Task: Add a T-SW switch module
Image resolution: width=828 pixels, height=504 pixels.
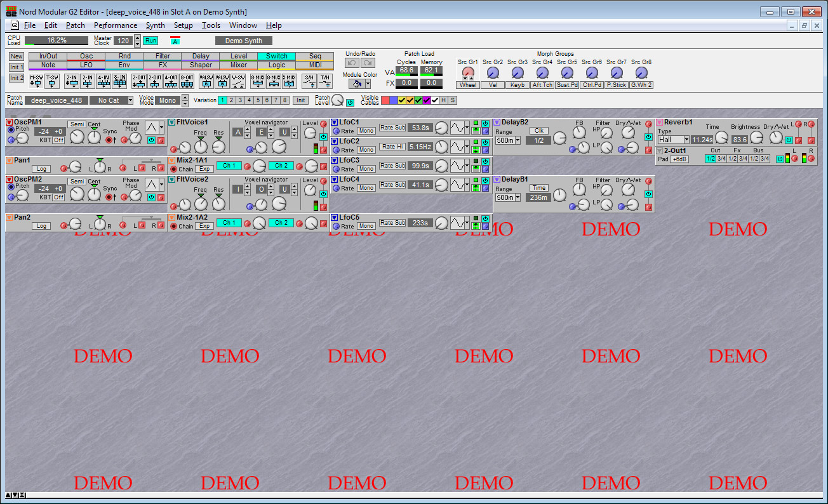Action: [53, 81]
